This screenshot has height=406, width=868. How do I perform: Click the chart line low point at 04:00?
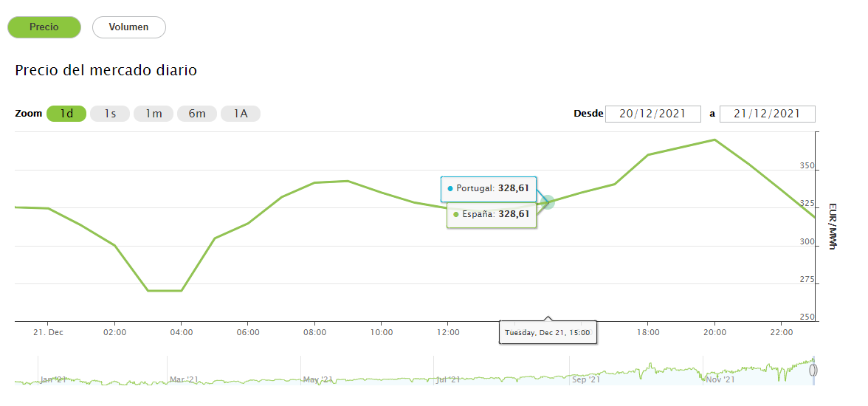(x=182, y=290)
